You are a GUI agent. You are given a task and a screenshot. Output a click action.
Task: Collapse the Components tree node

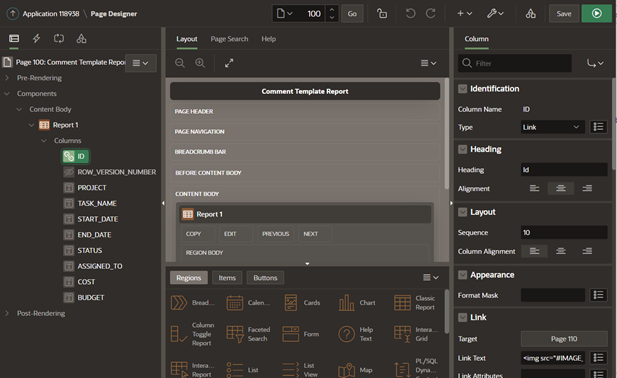(x=7, y=94)
